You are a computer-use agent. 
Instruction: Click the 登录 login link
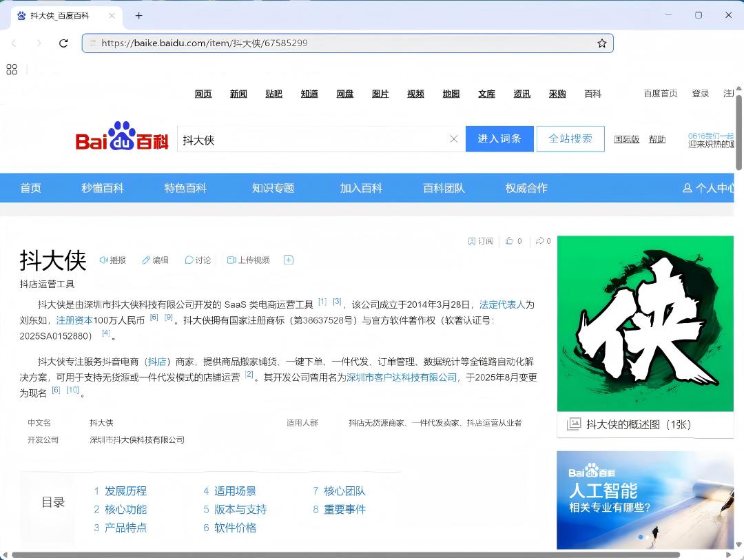[701, 94]
